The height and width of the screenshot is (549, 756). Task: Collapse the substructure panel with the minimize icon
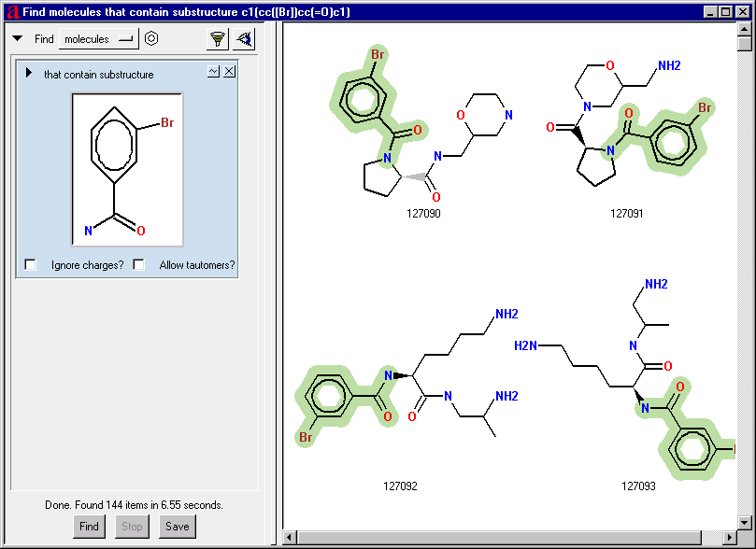(x=213, y=72)
